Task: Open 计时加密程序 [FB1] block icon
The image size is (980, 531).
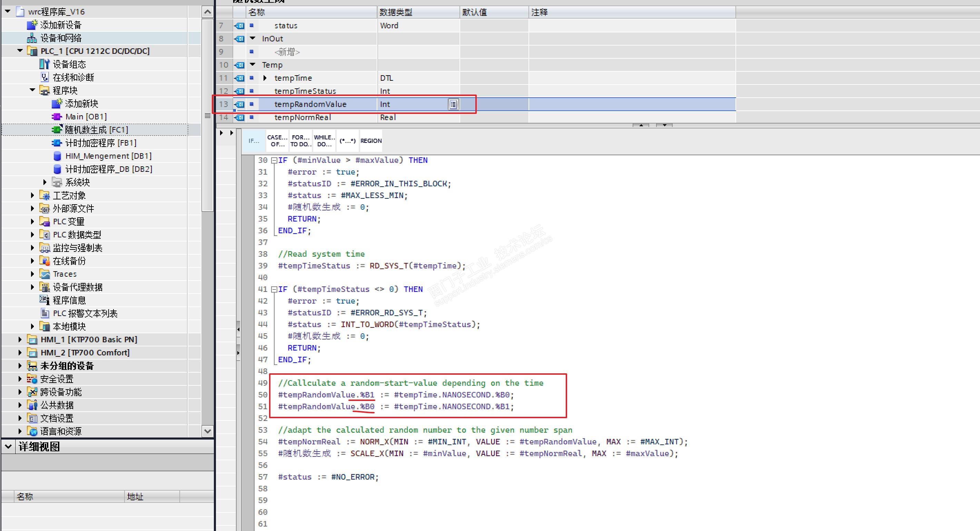Action: [x=57, y=143]
